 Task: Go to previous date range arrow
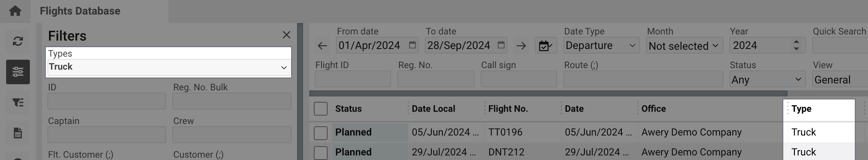[322, 46]
